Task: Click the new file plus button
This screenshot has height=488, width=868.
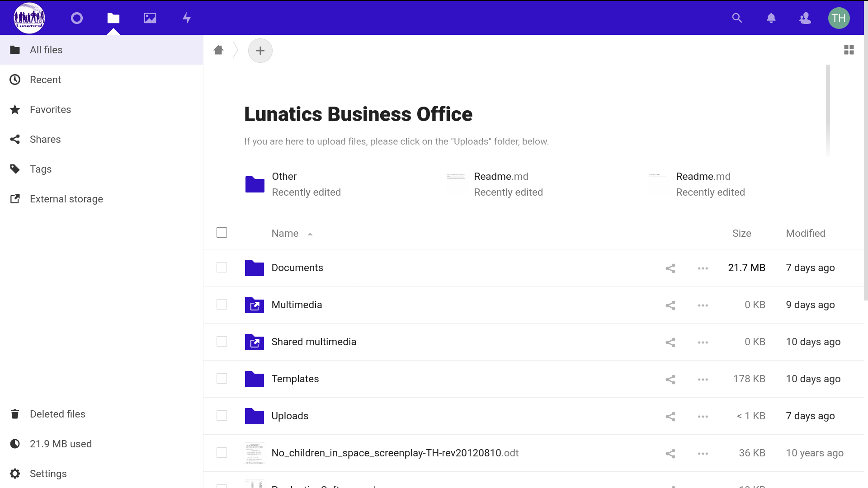Action: point(260,51)
